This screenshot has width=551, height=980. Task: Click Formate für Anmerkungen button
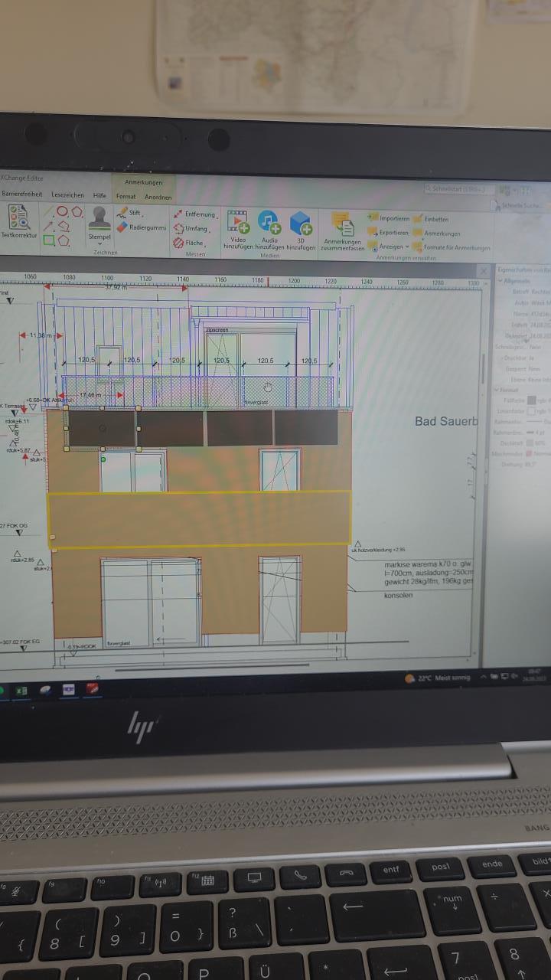[x=452, y=247]
